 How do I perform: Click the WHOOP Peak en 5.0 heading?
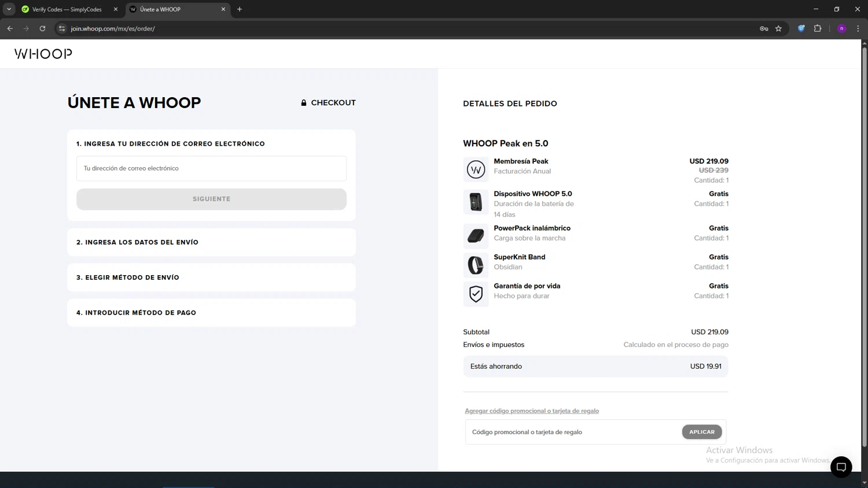505,143
